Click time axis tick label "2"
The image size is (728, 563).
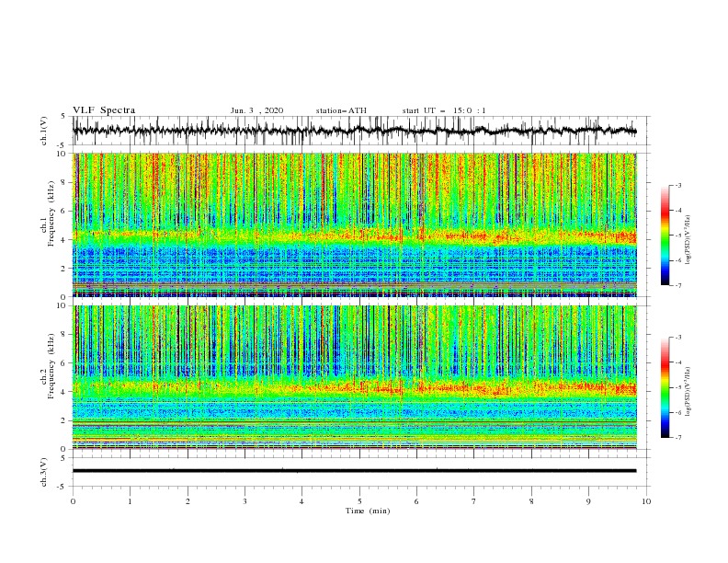click(188, 501)
